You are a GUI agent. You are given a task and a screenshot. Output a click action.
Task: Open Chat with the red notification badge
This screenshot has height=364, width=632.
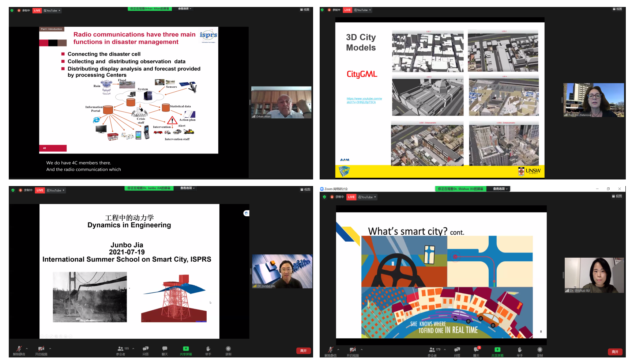(x=476, y=351)
